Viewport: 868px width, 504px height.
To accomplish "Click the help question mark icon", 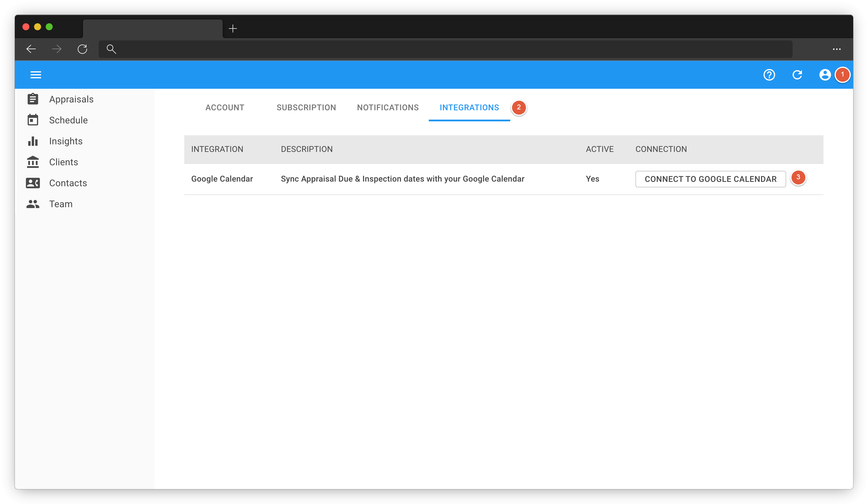I will click(x=770, y=75).
